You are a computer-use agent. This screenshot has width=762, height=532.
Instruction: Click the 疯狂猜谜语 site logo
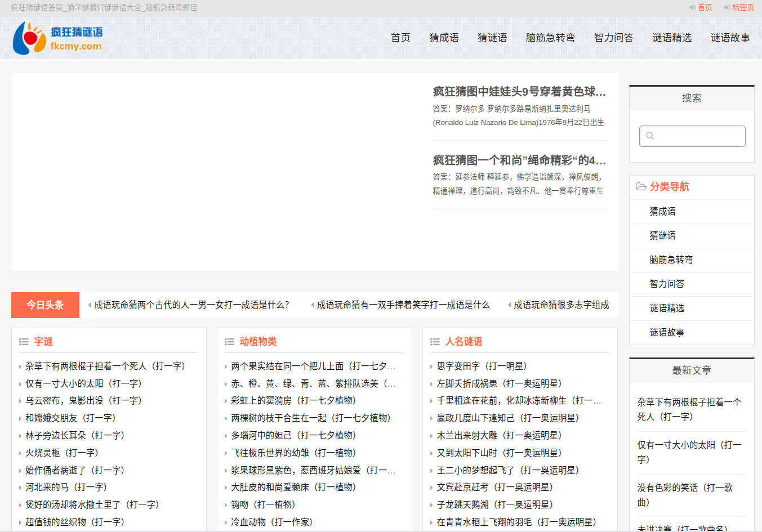(57, 38)
